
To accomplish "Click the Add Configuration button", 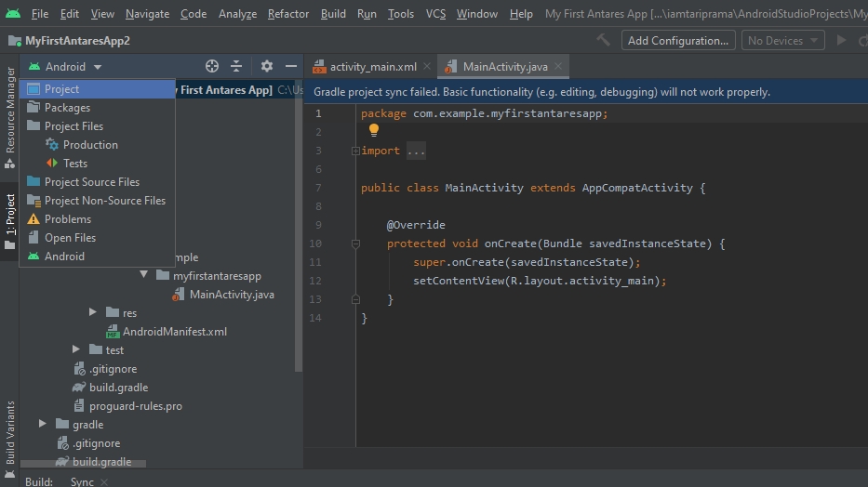I will 677,40.
